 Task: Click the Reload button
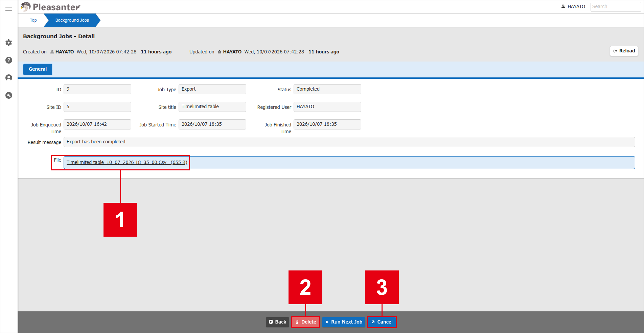[x=624, y=51]
